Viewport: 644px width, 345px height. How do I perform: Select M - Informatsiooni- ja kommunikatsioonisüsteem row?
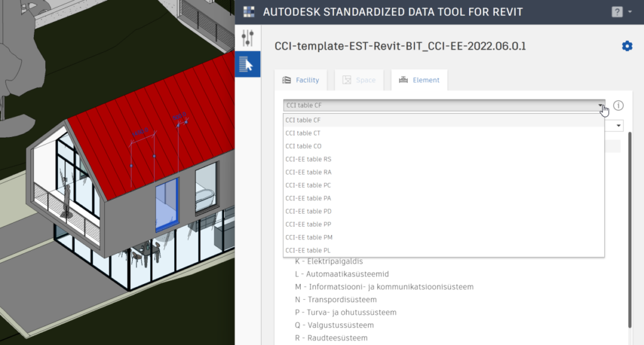pos(384,287)
